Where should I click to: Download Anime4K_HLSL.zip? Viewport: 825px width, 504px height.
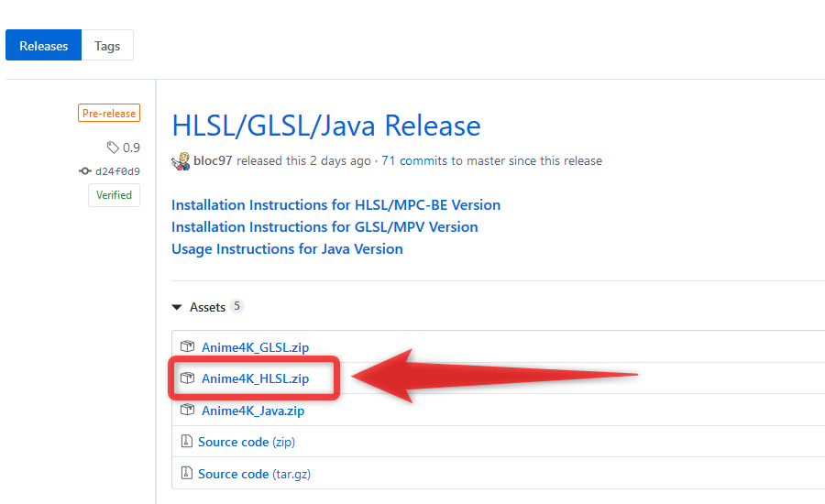coord(255,378)
